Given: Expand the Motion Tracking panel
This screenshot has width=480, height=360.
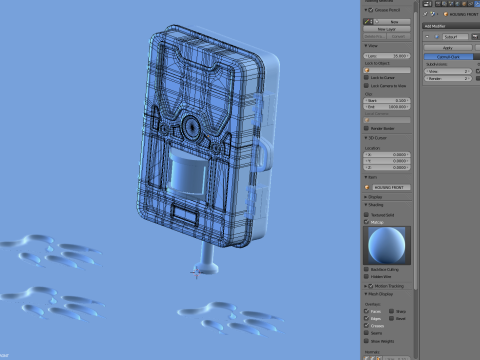Looking at the screenshot, I should tap(366, 286).
